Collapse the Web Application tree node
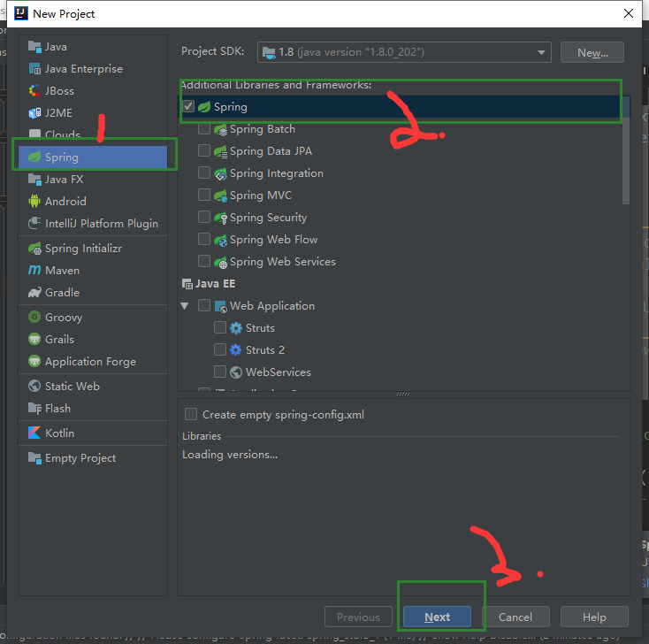 point(185,306)
